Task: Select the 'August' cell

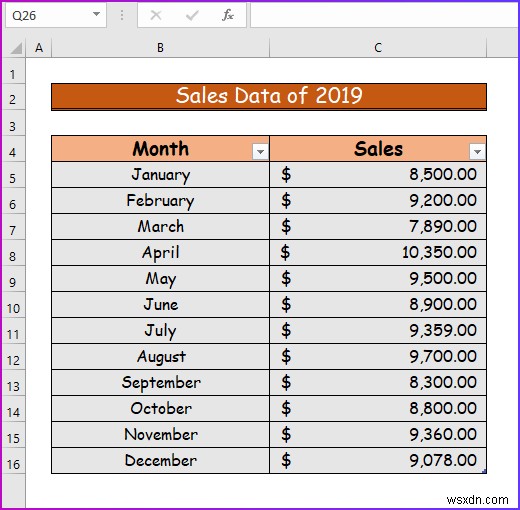Action: [x=160, y=357]
